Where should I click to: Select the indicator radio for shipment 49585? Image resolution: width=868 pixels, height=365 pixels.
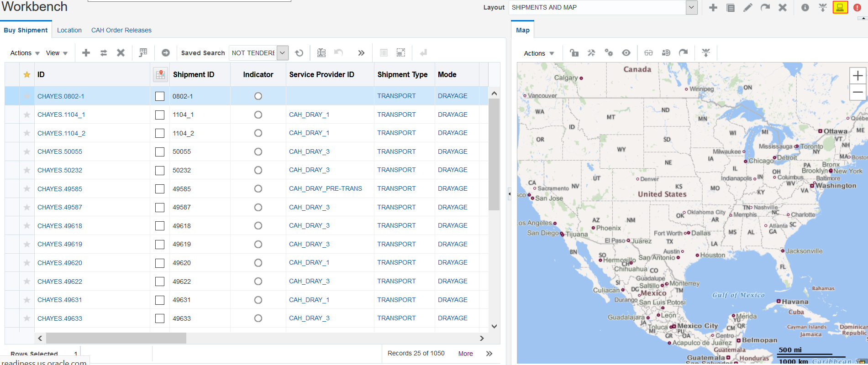(258, 189)
